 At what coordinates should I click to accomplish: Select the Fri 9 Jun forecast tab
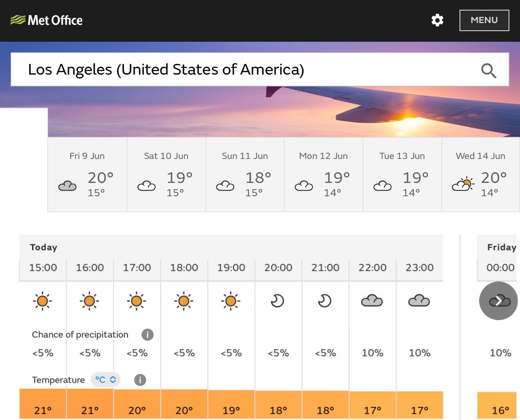87,174
